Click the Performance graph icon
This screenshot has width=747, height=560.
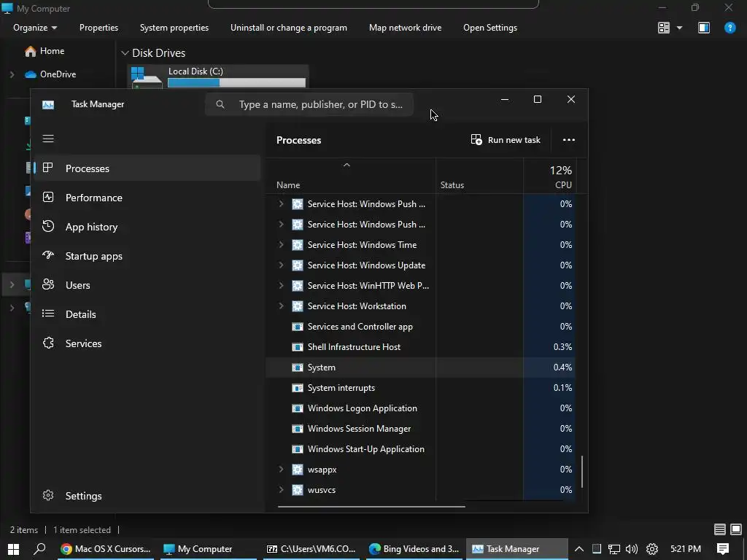(x=48, y=197)
